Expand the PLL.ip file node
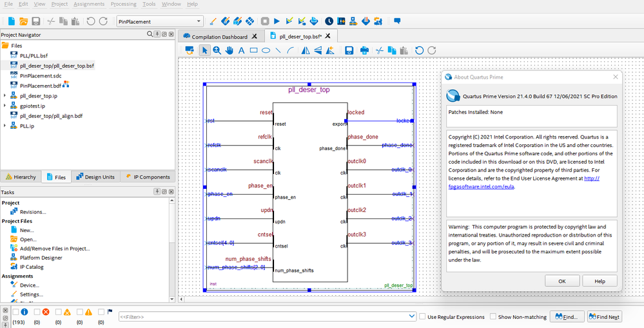Viewport: 644px width, 328px height. click(5, 126)
